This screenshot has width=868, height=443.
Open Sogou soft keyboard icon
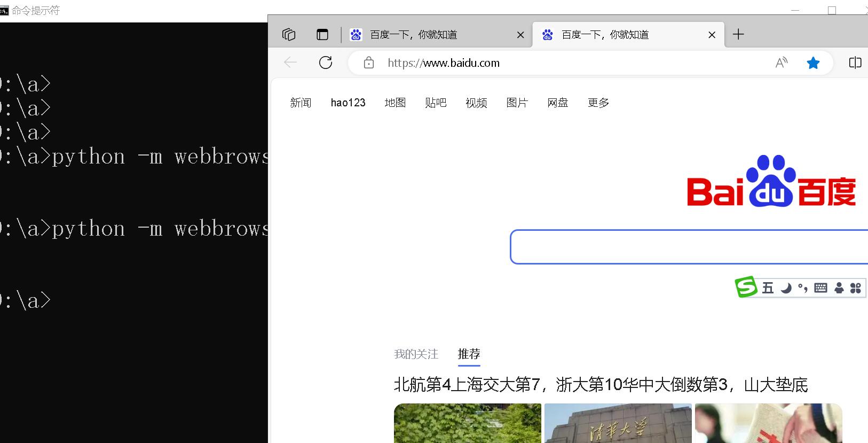[x=820, y=288]
